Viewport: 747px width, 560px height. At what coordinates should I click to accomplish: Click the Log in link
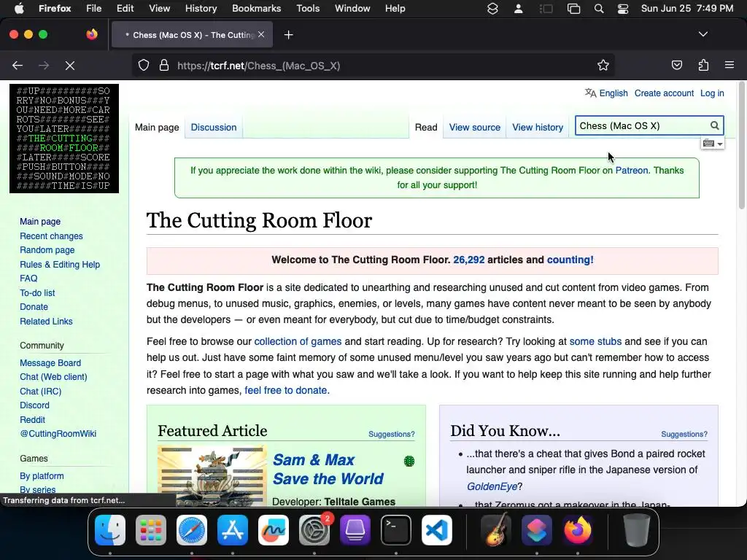tap(712, 93)
